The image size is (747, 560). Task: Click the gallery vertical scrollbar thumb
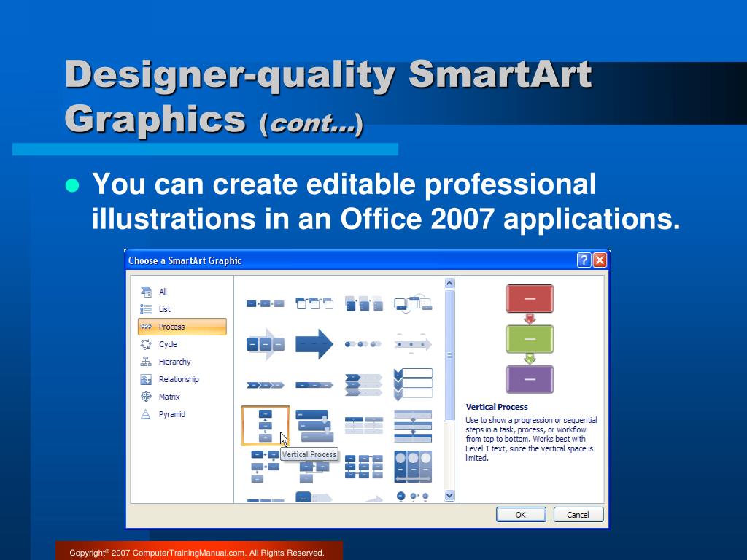coord(449,355)
